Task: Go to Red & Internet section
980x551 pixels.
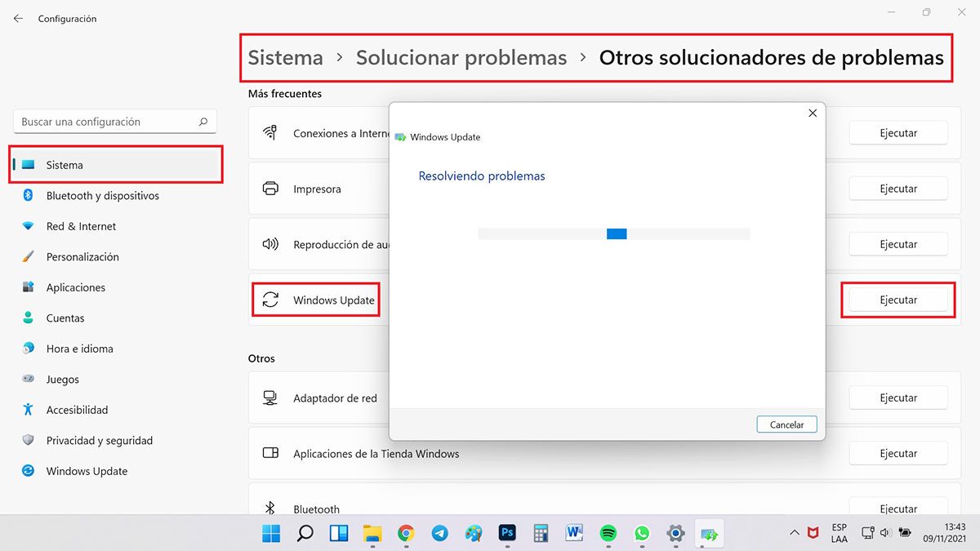Action: tap(115, 226)
